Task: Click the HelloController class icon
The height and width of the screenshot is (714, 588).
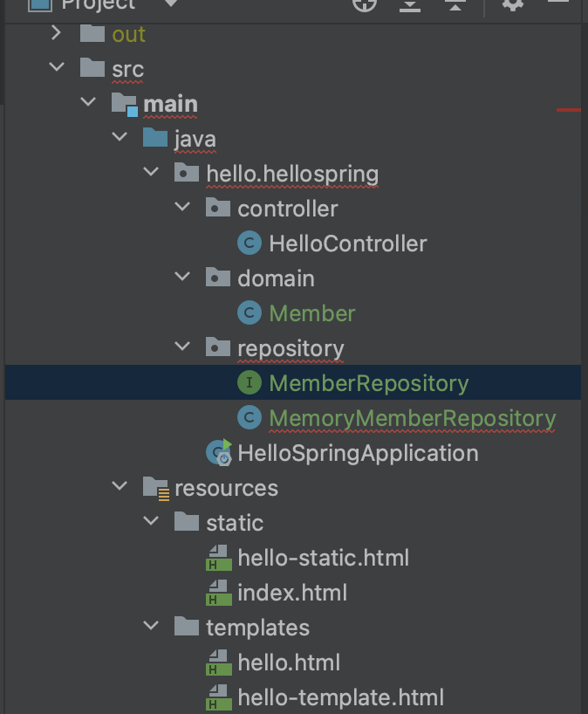Action: coord(250,243)
